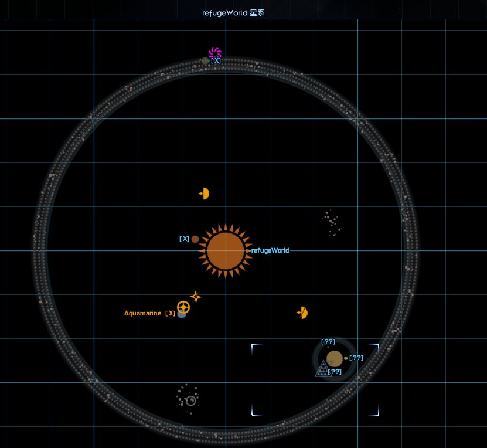Select the grey planet beside the jump point
Image resolution: width=487 pixels, height=448 pixels.
pyautogui.click(x=205, y=61)
